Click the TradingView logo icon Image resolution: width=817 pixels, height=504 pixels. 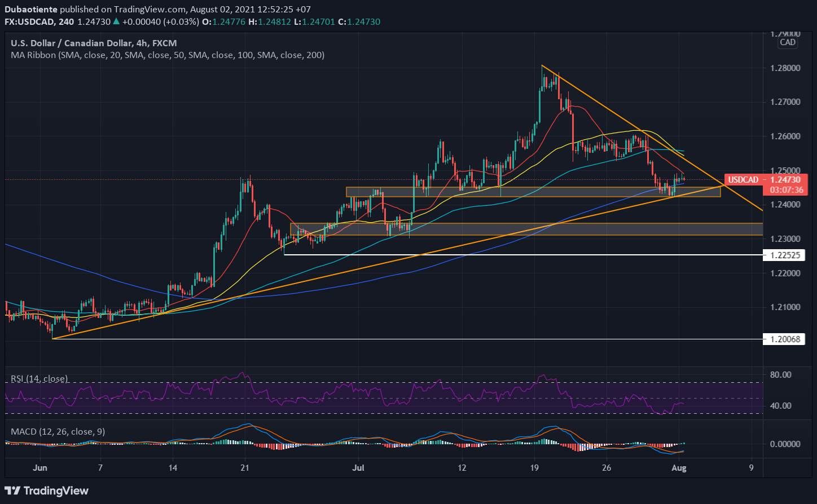13,490
